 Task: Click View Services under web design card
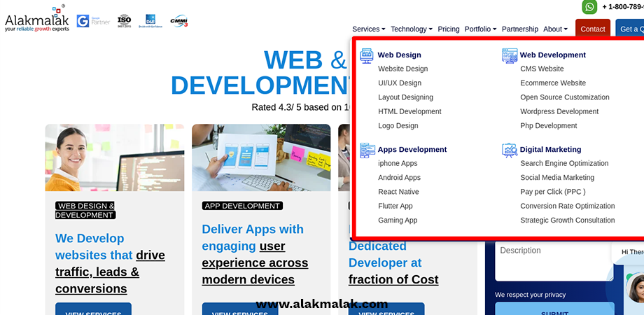click(x=93, y=309)
